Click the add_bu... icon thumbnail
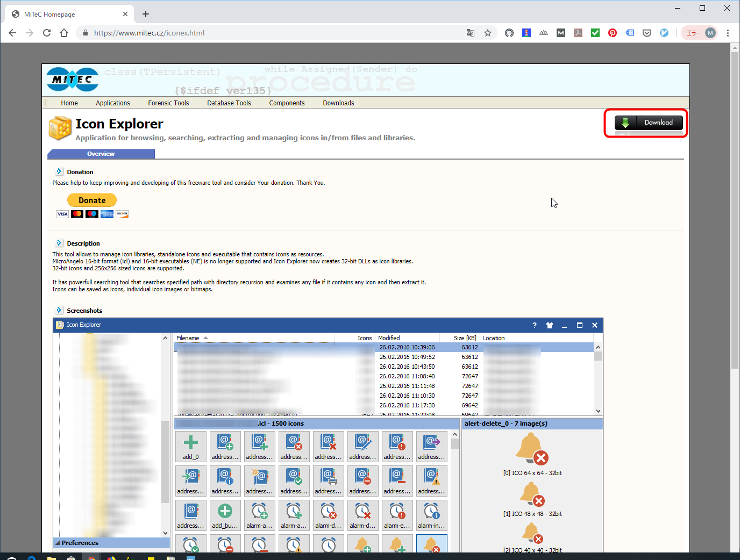Screen dimensions: 740x560 coord(225,515)
